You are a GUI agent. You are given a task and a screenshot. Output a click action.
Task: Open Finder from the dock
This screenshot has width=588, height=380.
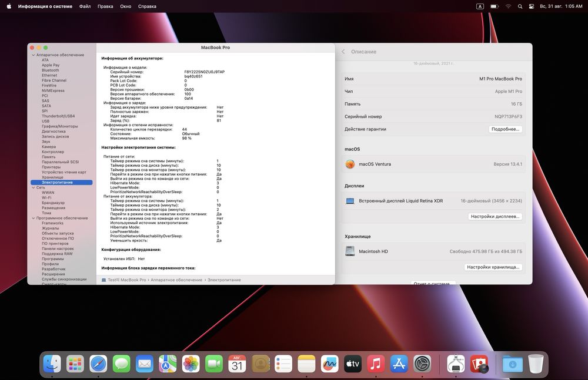point(52,364)
